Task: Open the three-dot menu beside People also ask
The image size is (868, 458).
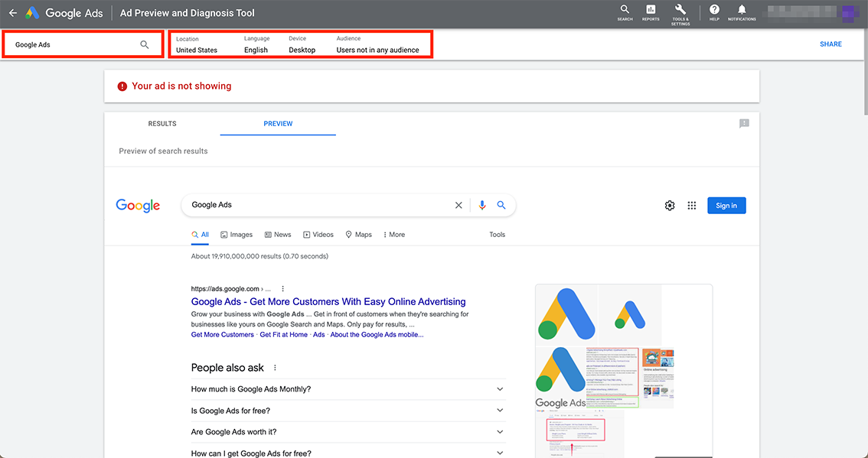Action: pyautogui.click(x=275, y=368)
